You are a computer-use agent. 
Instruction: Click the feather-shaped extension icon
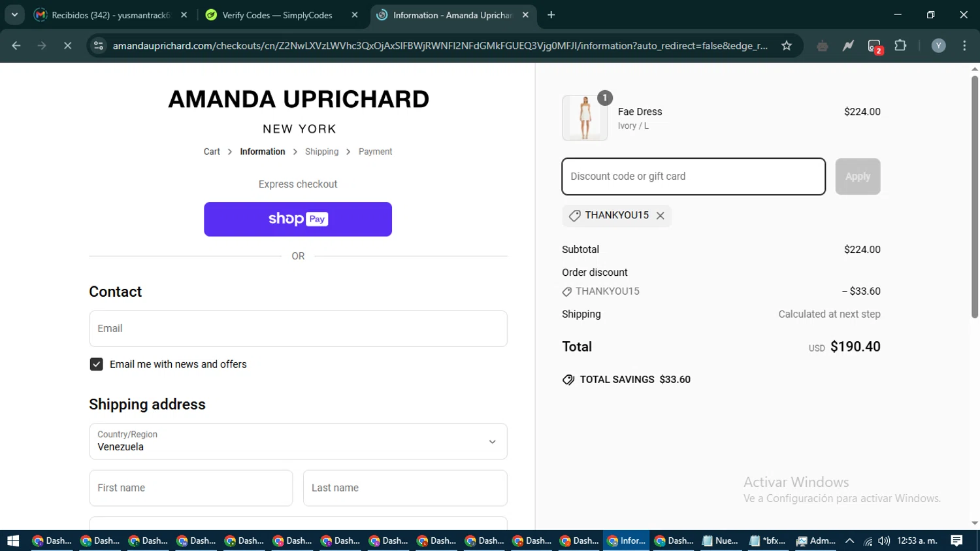848,46
